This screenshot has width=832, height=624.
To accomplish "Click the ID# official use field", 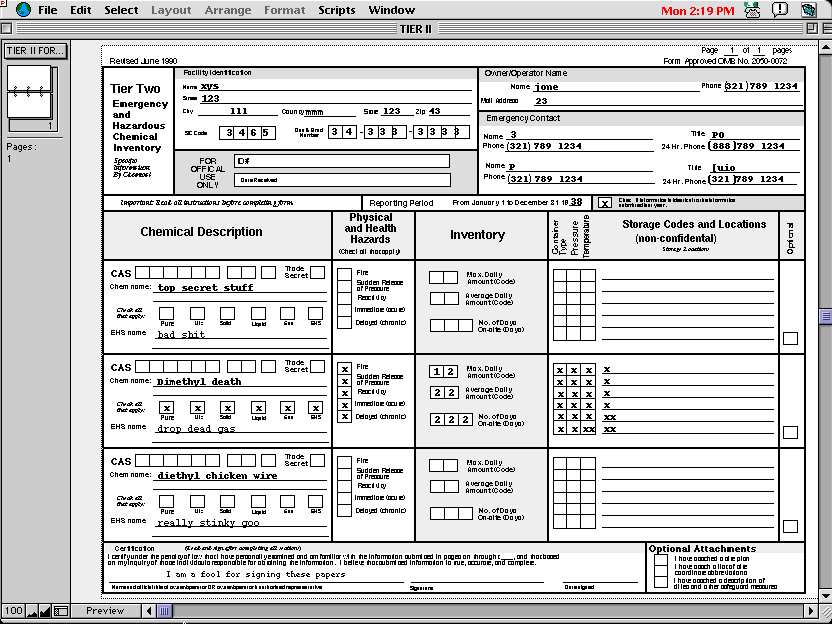I will click(342, 161).
